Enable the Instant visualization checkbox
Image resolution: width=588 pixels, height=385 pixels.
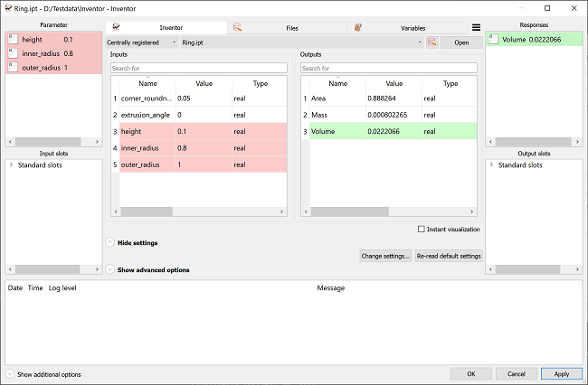[x=422, y=230]
